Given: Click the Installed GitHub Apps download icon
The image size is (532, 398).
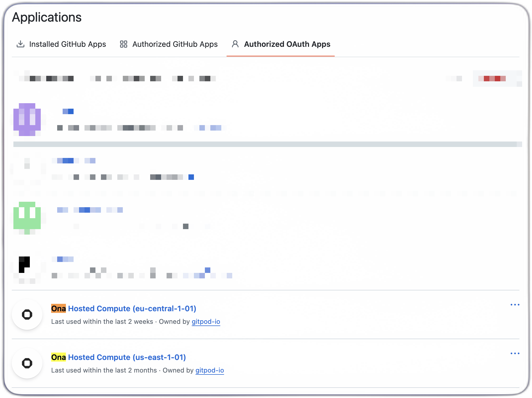Looking at the screenshot, I should tap(21, 44).
